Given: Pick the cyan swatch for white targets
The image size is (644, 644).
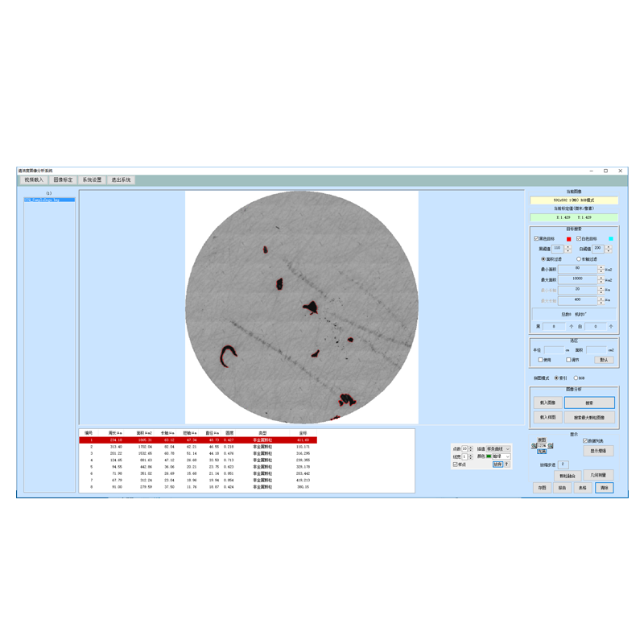Looking at the screenshot, I should (611, 238).
